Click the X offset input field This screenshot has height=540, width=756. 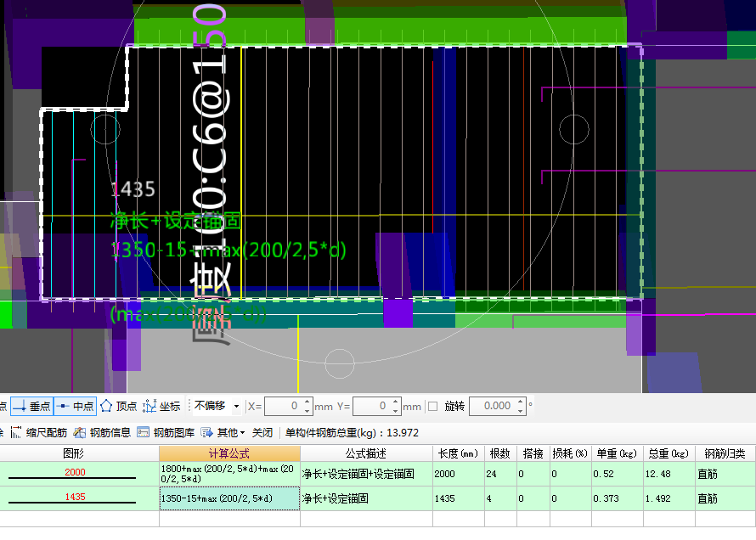[x=283, y=406]
